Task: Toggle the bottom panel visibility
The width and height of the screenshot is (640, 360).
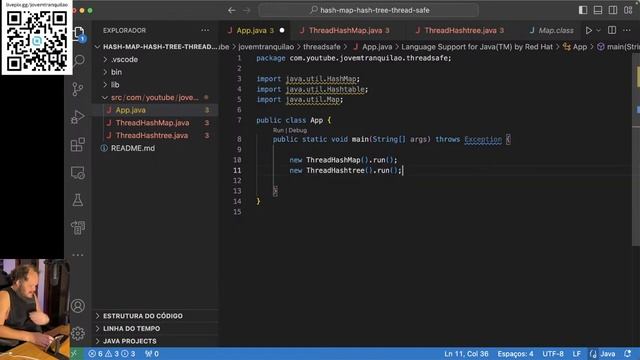Action: point(598,10)
